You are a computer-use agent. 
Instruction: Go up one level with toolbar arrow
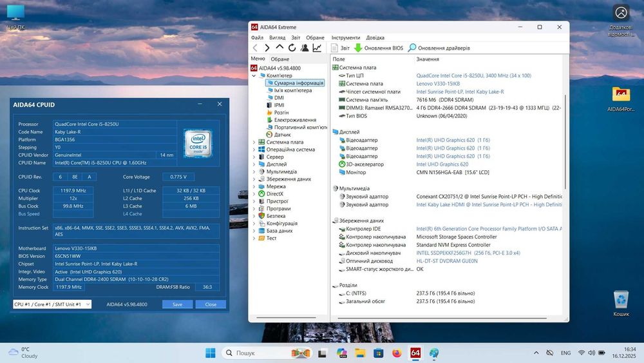click(x=279, y=48)
